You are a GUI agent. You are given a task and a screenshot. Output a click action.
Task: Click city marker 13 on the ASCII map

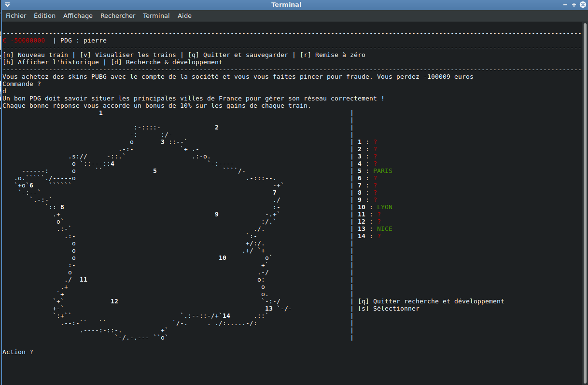[269, 309]
